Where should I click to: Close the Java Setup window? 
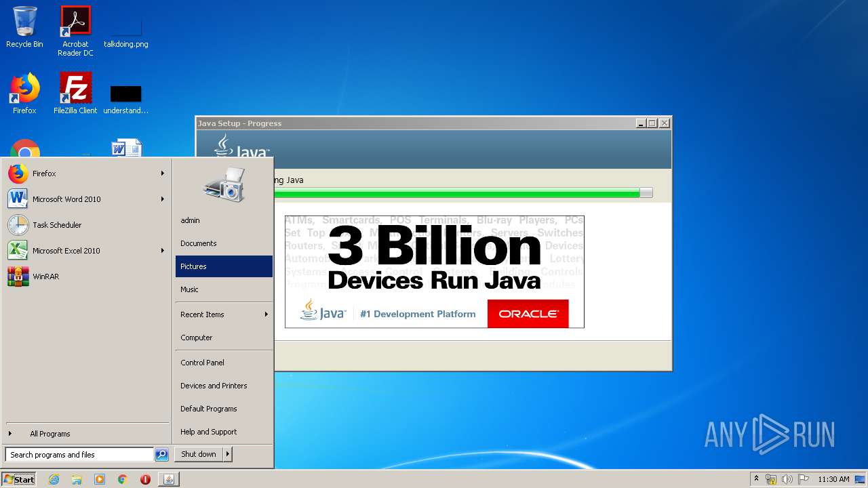click(665, 123)
